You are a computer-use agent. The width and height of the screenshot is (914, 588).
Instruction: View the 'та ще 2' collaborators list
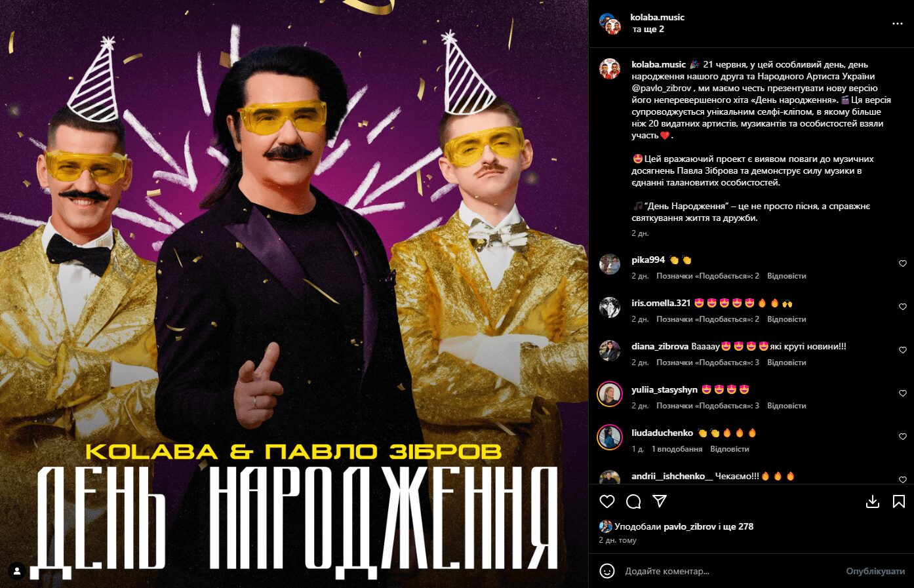(648, 29)
